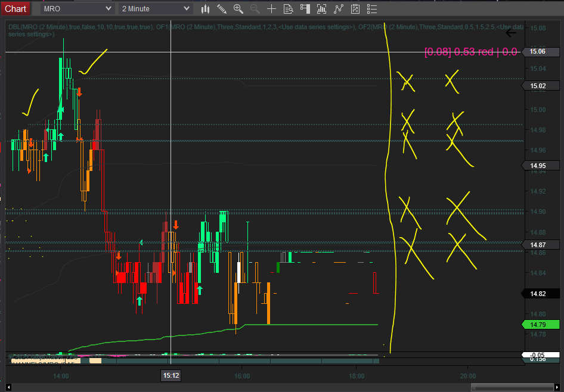Click the 18:00 time axis label
The height and width of the screenshot is (392, 564).
[357, 376]
